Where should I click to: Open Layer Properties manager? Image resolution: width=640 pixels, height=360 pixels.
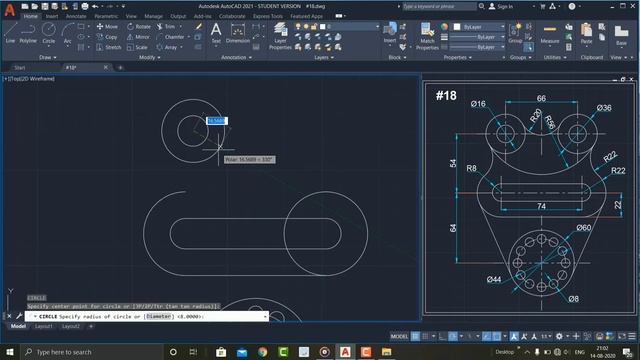tap(280, 36)
